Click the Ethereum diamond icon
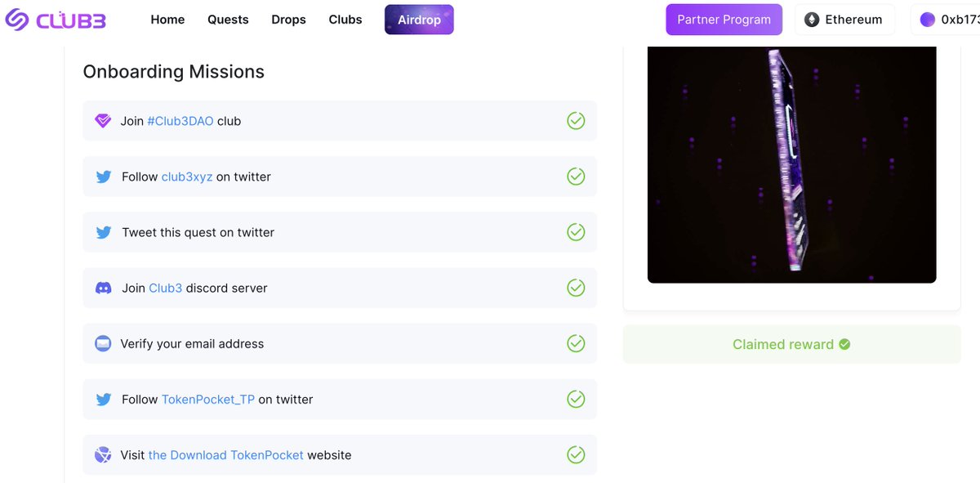Screen dimensions: 980x483 [812, 20]
